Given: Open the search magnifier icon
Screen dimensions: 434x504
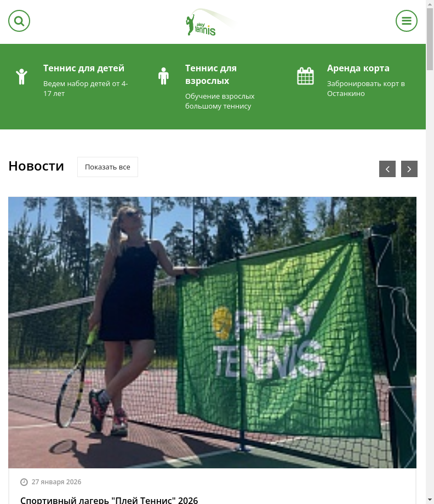Looking at the screenshot, I should 19,21.
